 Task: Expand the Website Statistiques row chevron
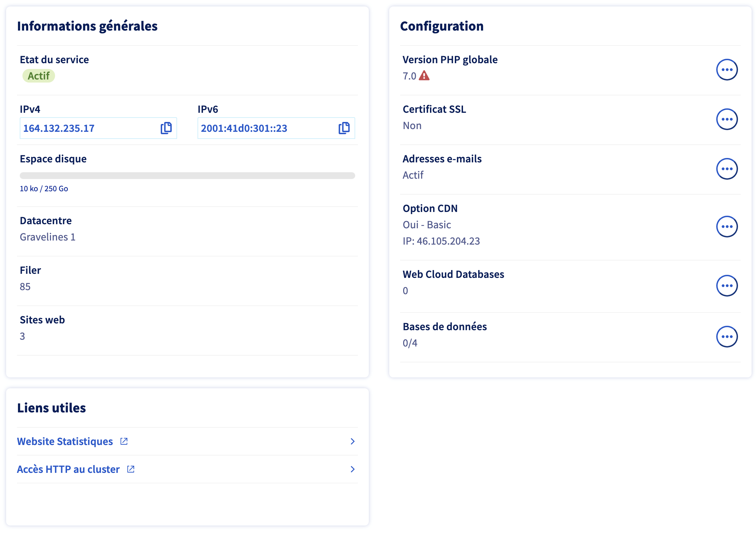click(x=353, y=441)
